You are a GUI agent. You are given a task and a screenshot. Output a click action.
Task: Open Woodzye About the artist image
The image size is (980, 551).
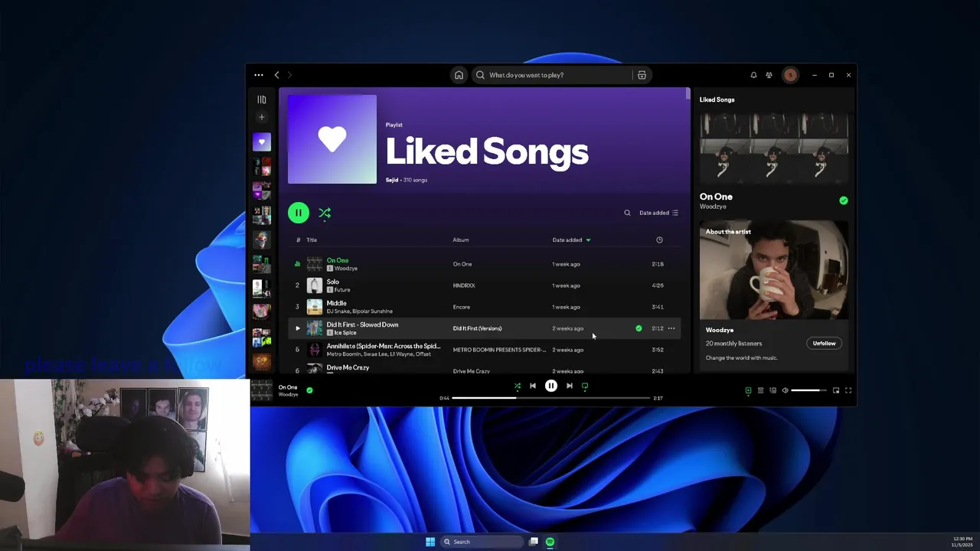[x=774, y=270]
